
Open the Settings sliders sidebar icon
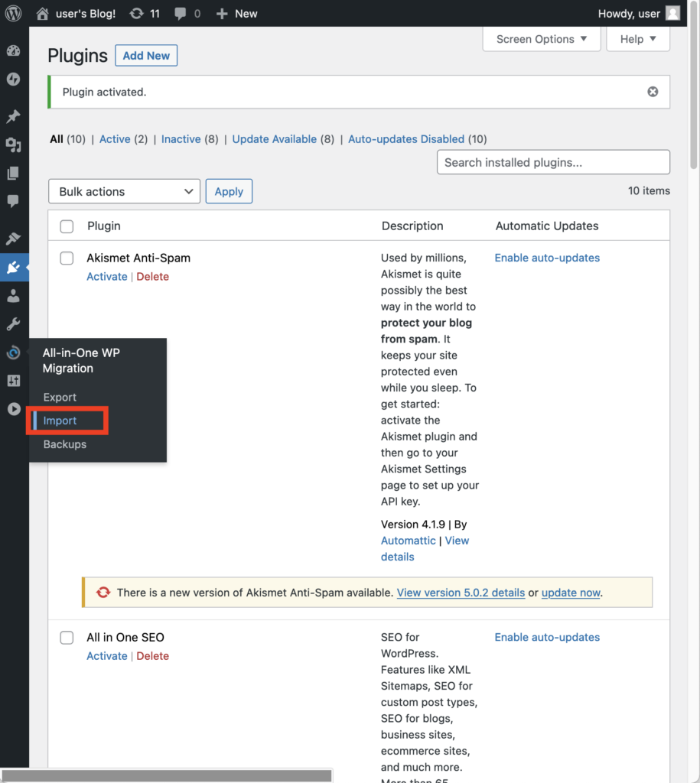pyautogui.click(x=14, y=381)
